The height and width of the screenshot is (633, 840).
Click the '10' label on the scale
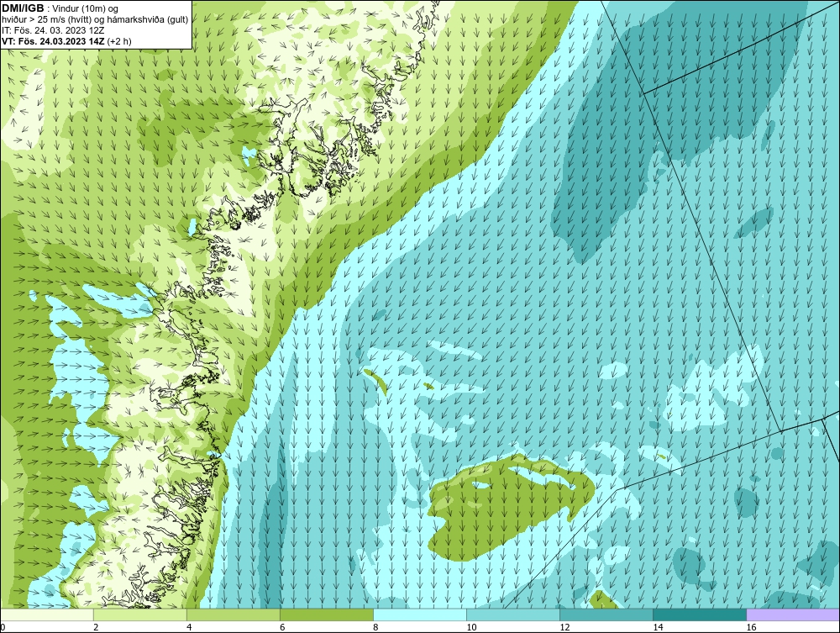(x=471, y=627)
